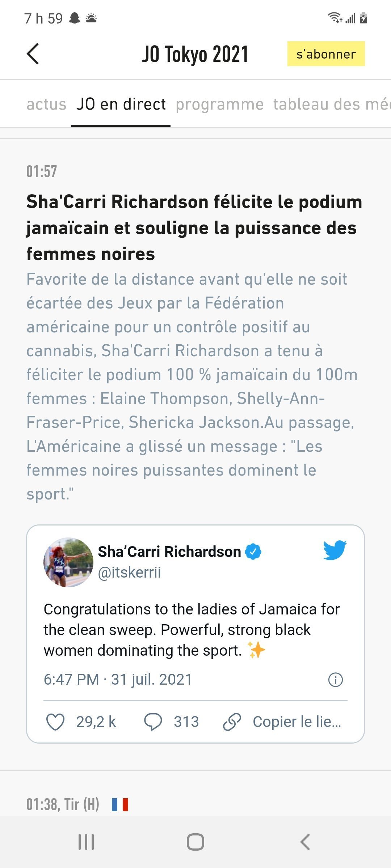Open tweet replies via the speech bubble icon
Screen dimensions: 391x868
153,722
